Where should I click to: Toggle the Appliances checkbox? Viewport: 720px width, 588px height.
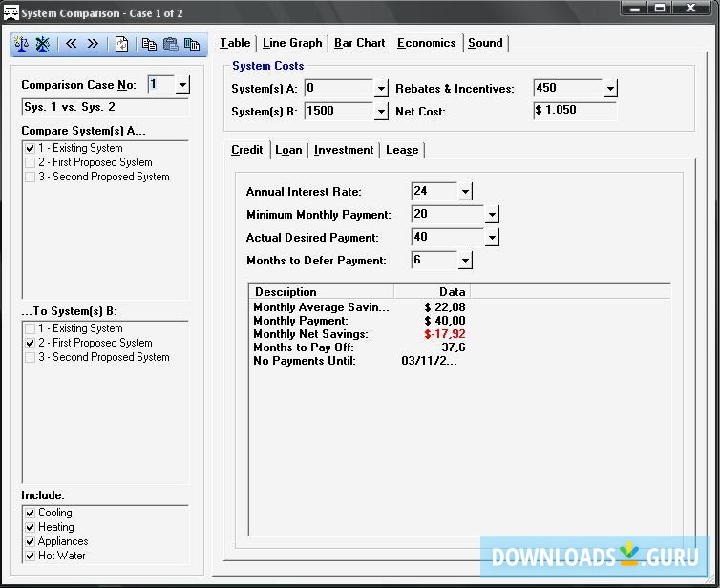(31, 541)
